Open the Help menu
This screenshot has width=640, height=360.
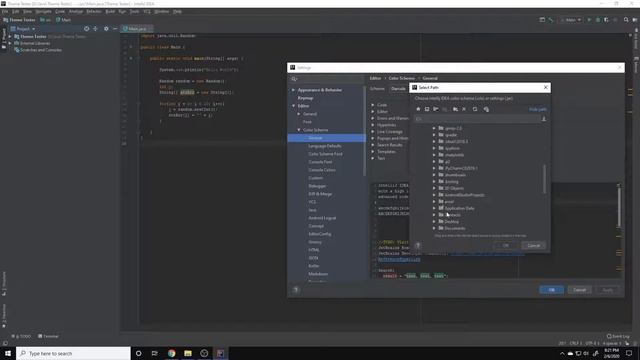click(177, 11)
